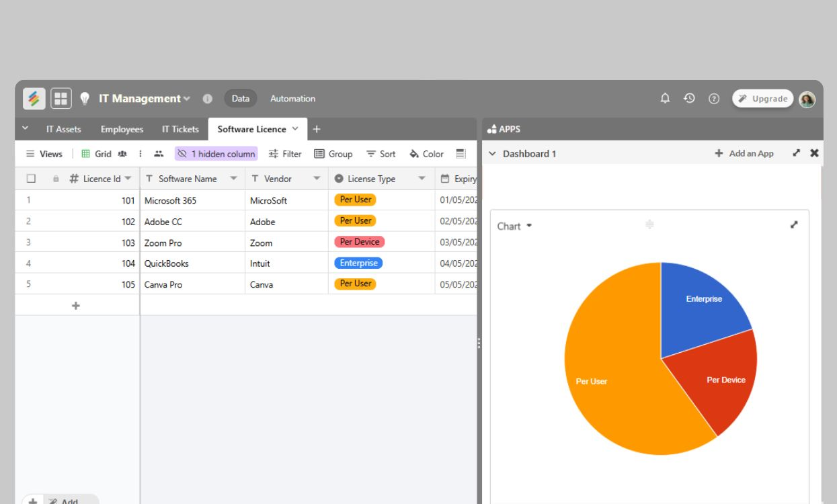Open the workspace grid icon
Screen dimensions: 837x504
click(61, 99)
